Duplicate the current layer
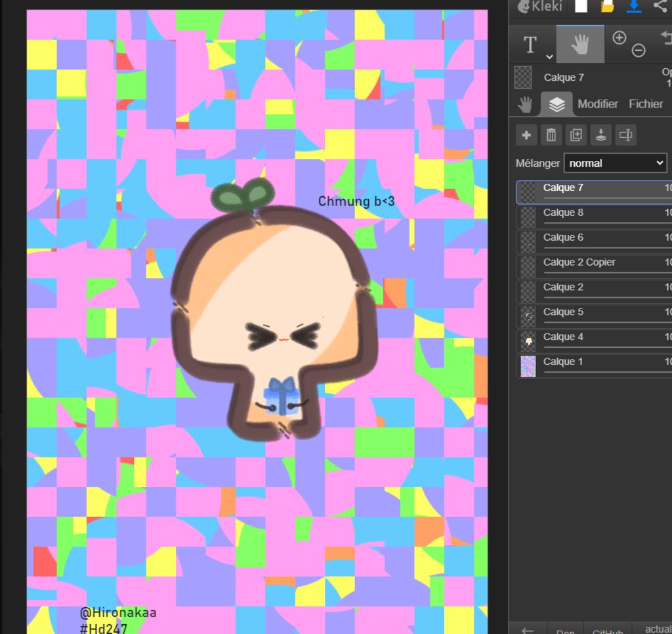The height and width of the screenshot is (634, 672). click(576, 135)
